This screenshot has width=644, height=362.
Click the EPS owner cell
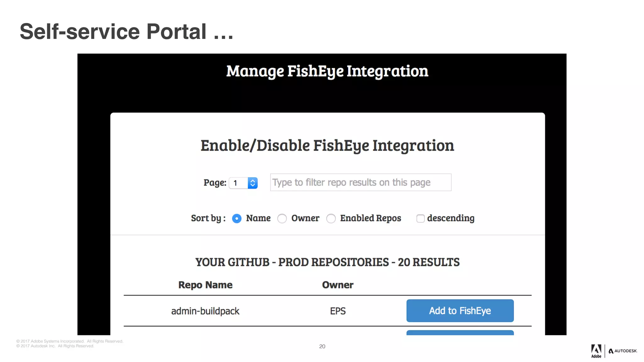(x=338, y=311)
